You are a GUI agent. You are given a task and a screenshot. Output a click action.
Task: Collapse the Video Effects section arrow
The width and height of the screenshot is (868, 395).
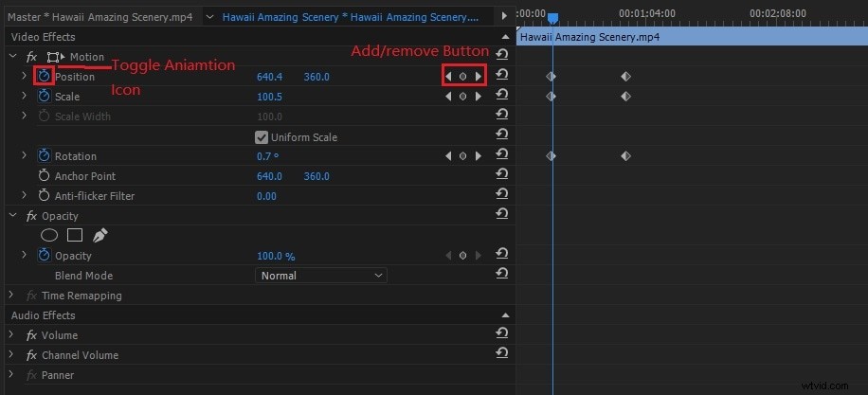coord(505,37)
